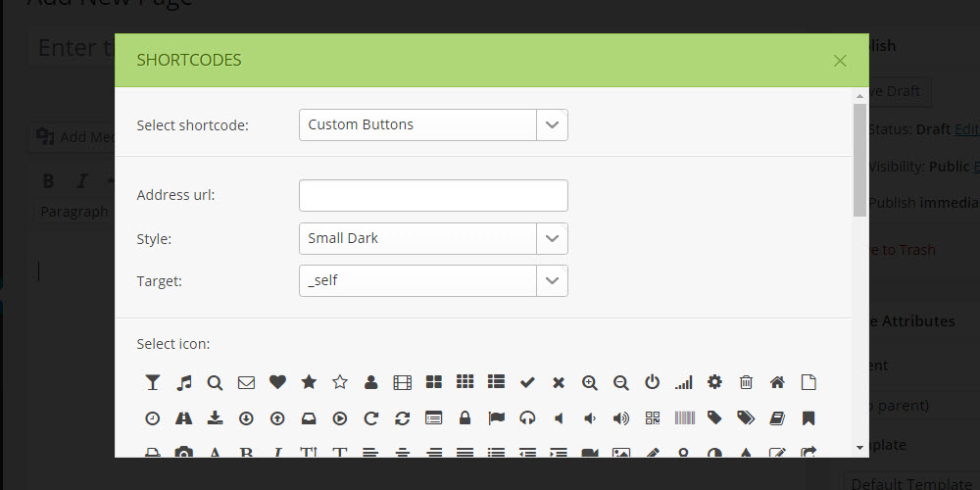
Task: Click the scrollbar down arrow
Action: (x=860, y=448)
